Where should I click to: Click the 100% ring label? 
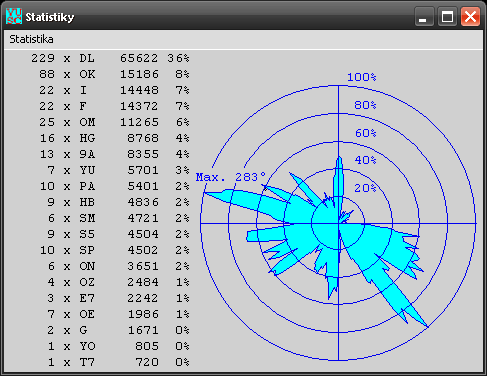coord(362,77)
